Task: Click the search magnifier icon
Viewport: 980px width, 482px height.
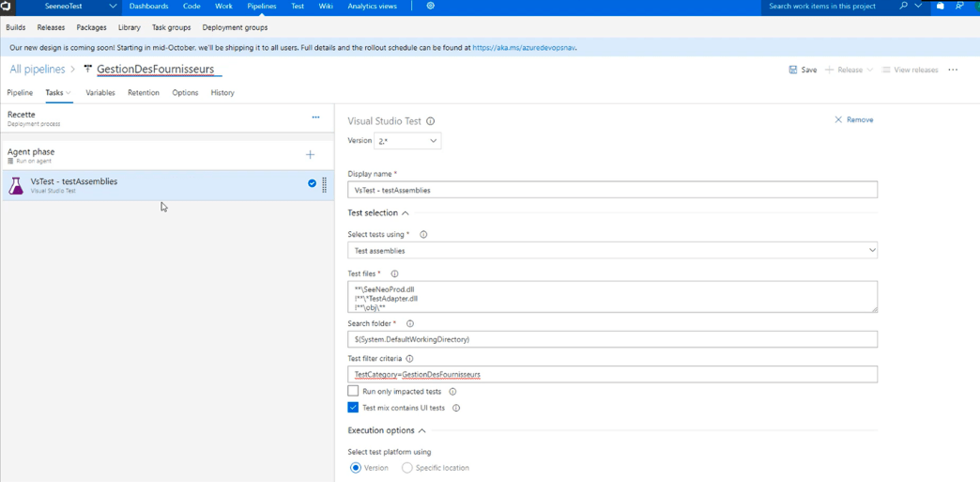Action: (903, 6)
